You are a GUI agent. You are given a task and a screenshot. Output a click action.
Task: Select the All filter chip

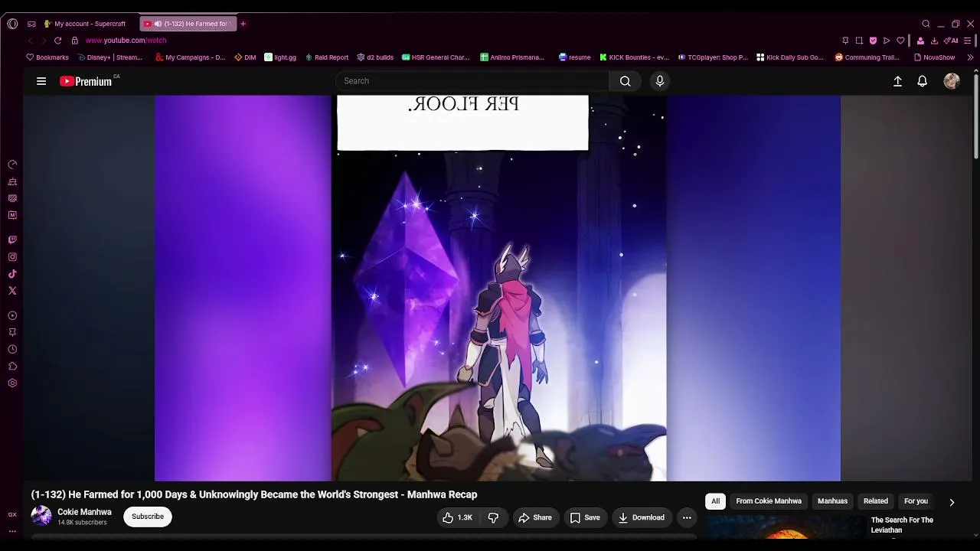[x=715, y=501]
